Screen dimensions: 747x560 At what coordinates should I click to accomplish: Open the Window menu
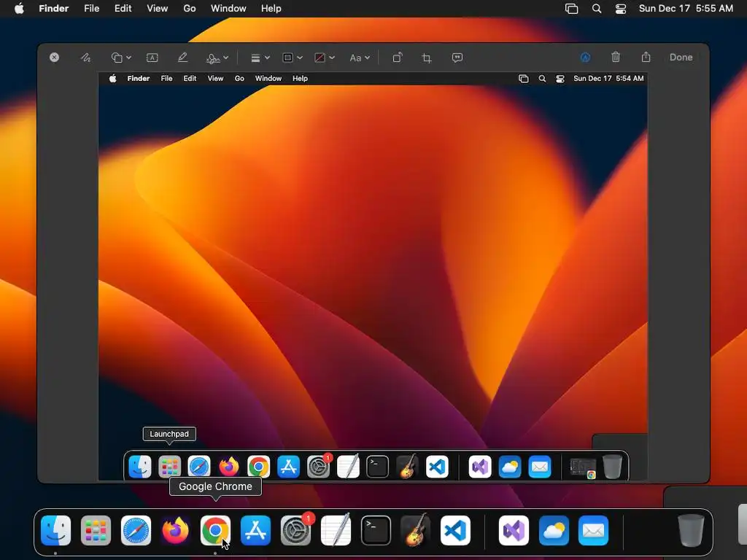(228, 9)
